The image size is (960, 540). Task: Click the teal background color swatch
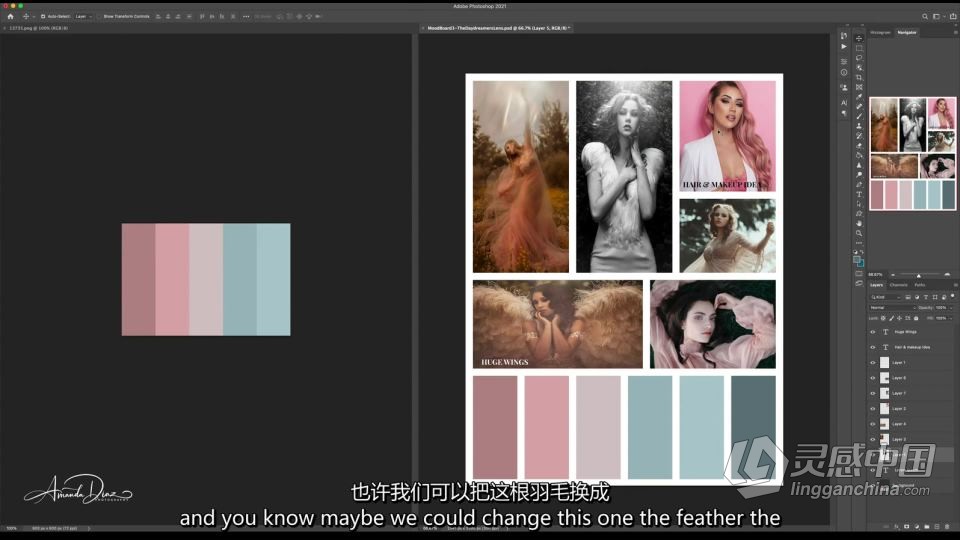[x=862, y=263]
